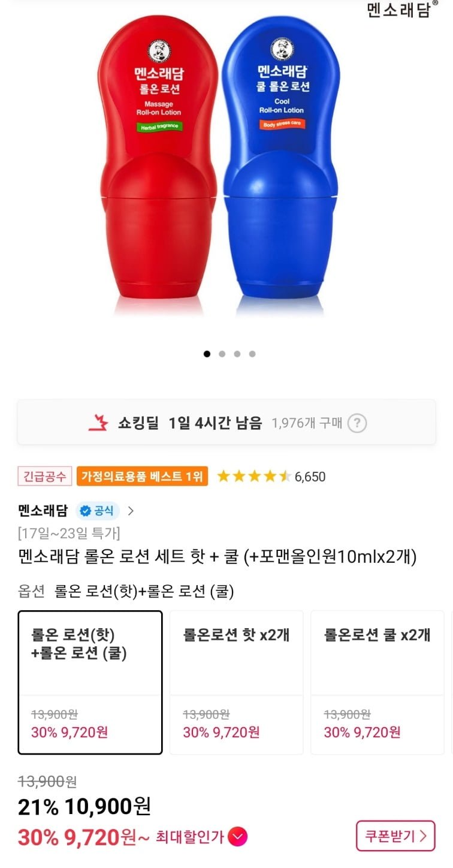Go to the second product image dot
The width and height of the screenshot is (453, 868).
[222, 354]
